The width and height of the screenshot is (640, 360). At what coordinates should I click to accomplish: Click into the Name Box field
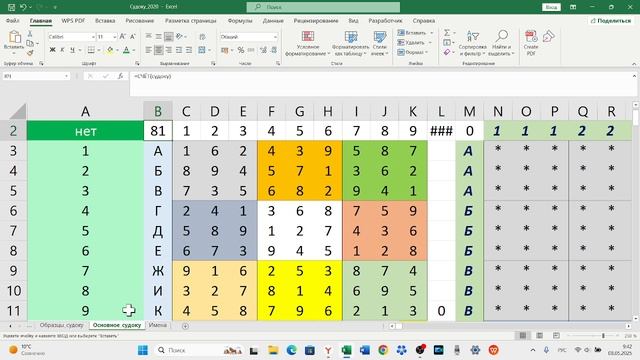tap(36, 76)
